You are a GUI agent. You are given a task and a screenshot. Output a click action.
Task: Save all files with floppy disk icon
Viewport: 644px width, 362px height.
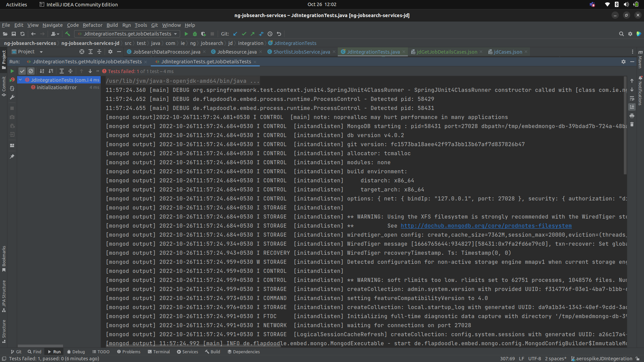pyautogui.click(x=14, y=34)
